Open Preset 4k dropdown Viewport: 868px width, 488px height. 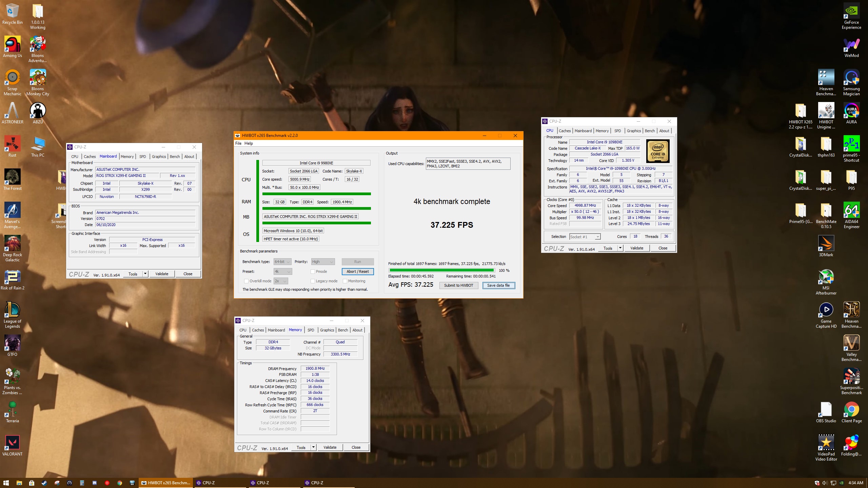(283, 271)
